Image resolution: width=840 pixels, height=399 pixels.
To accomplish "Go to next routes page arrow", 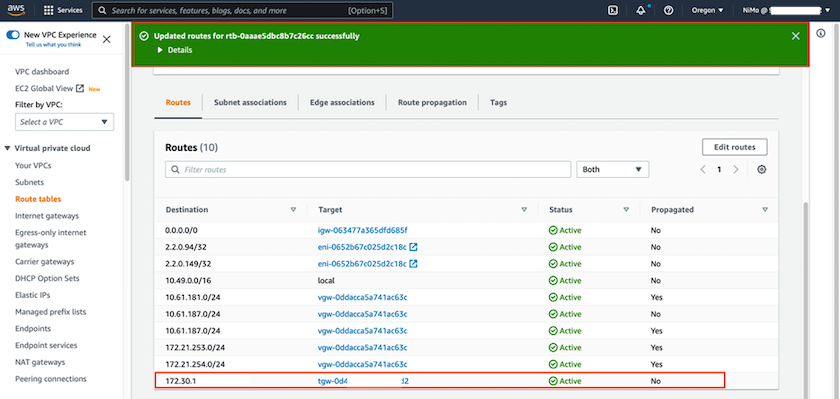I will pos(736,169).
